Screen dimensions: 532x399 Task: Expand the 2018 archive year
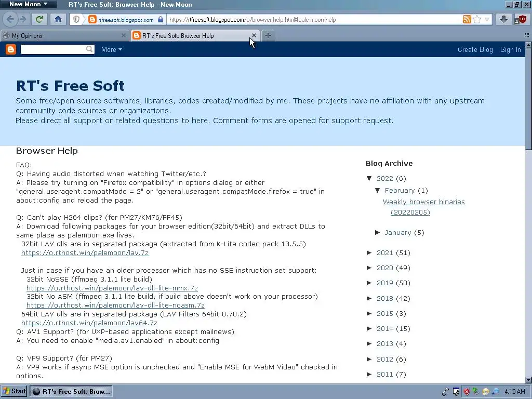(x=369, y=298)
